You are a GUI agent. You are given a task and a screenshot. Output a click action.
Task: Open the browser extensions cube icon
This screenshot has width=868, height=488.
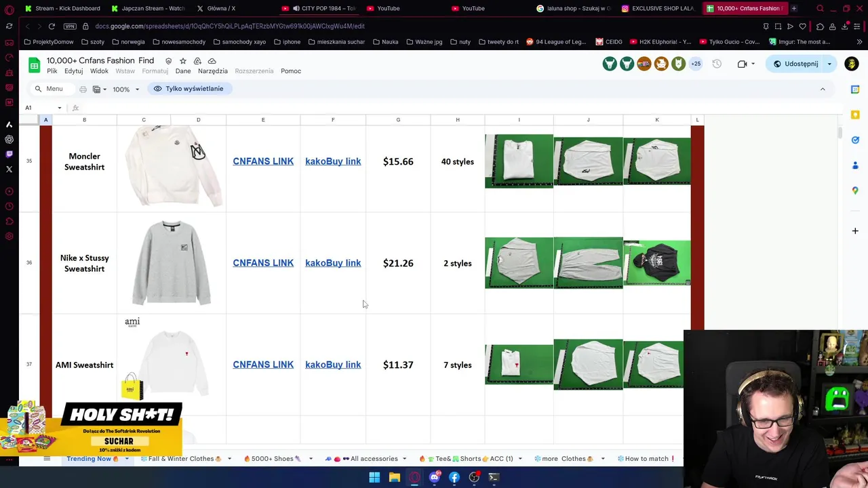click(820, 26)
